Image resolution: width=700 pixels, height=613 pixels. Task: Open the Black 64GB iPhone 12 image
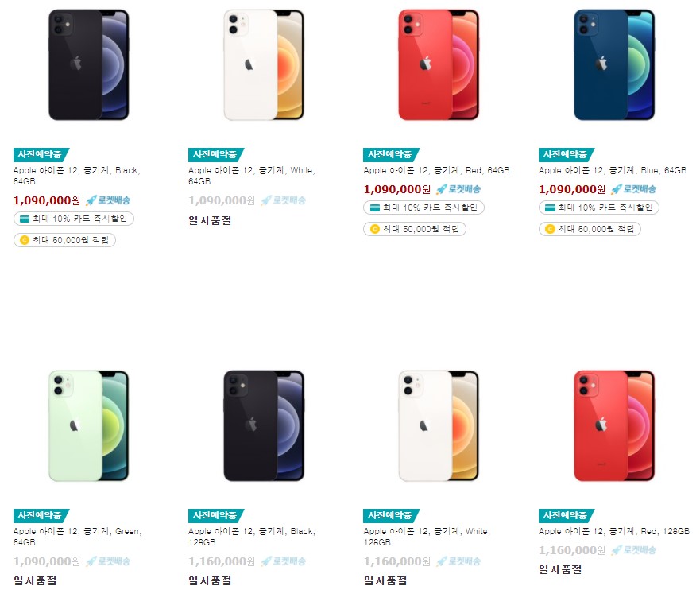click(x=89, y=64)
